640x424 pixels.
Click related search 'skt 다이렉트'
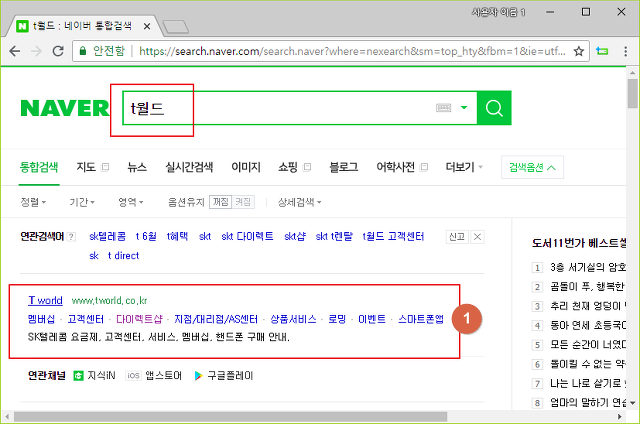tap(247, 236)
